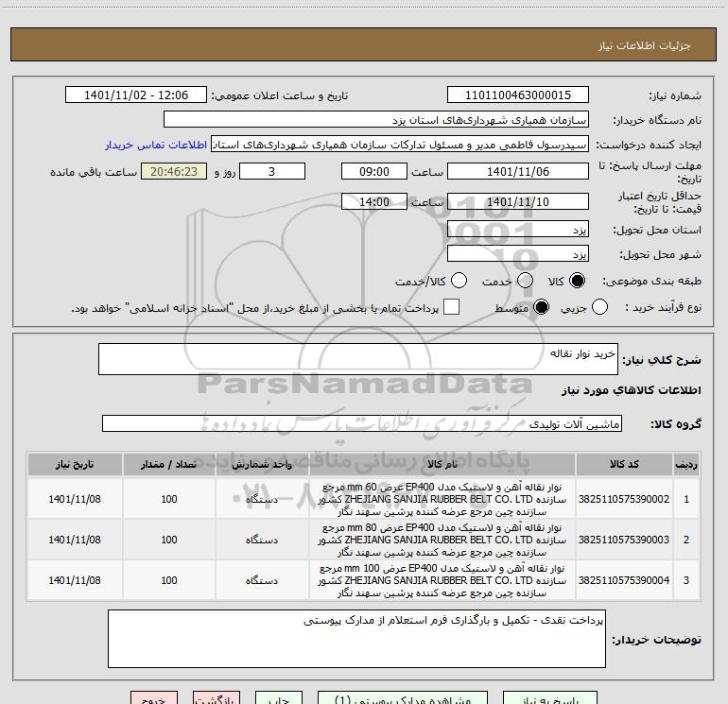Screen dimensions: 728x704
Task: Choose the جزیی purchase process option
Action: point(599,307)
